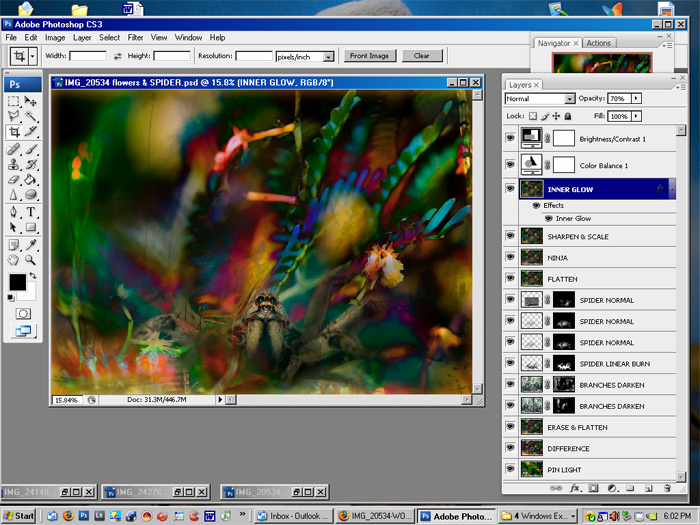
Task: Hide the PIN LIGHT layer
Action: pos(510,469)
